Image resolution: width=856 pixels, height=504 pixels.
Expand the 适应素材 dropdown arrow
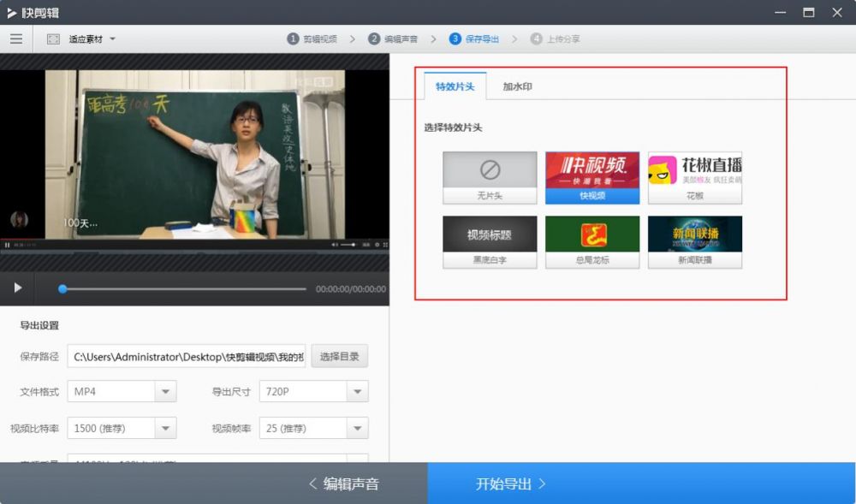point(112,39)
